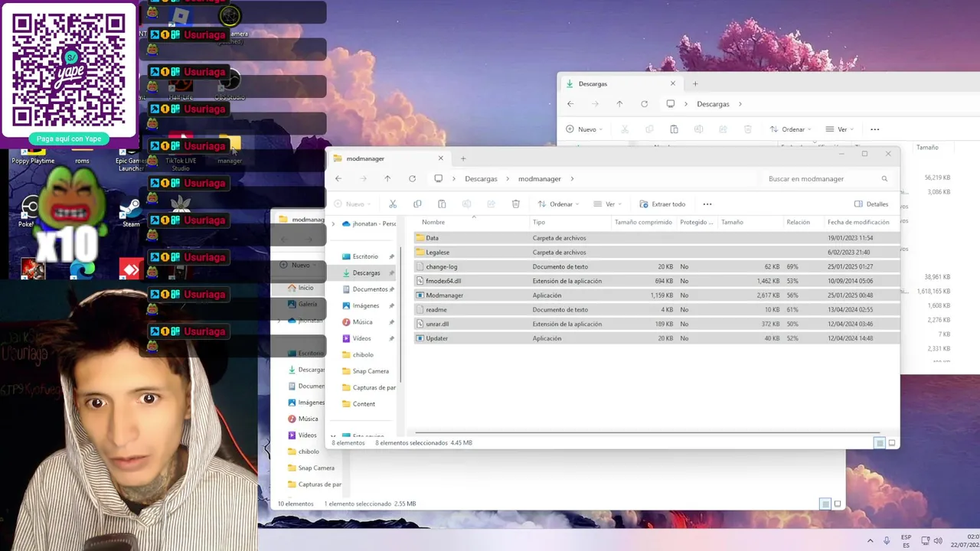Expand the jhonatan OneDrive tree node

pyautogui.click(x=333, y=223)
